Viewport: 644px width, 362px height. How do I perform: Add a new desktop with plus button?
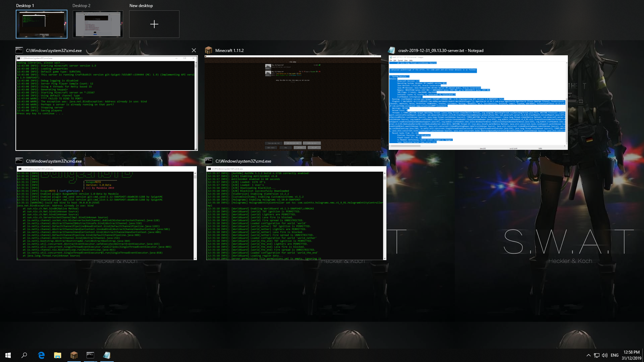coord(154,24)
